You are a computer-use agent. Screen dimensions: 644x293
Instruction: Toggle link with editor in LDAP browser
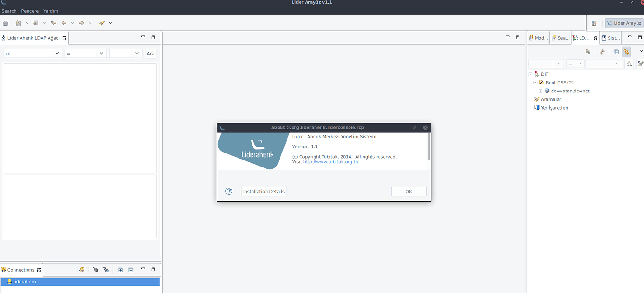[626, 52]
